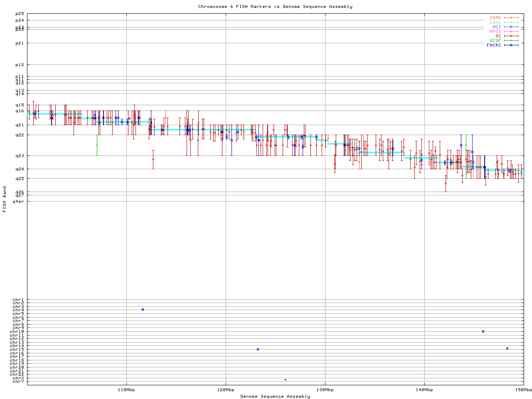Screen dimensions: 532x399
Task: Select the blue square marker on chr4 row
Action: [x=143, y=310]
